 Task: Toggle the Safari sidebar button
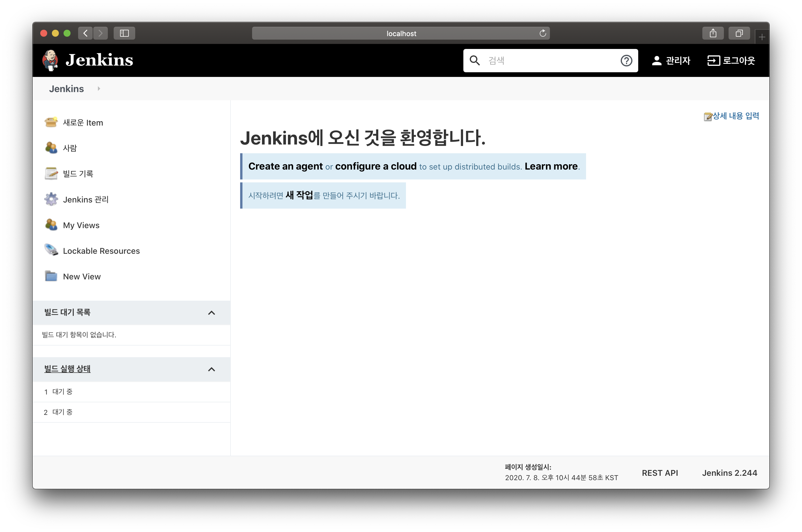coord(124,33)
